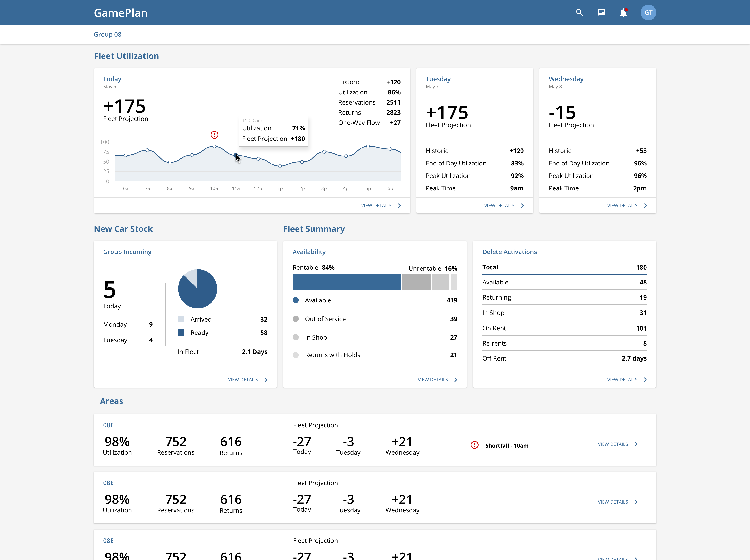Click the Out of Service legend dot
750x560 pixels.
coord(296,319)
